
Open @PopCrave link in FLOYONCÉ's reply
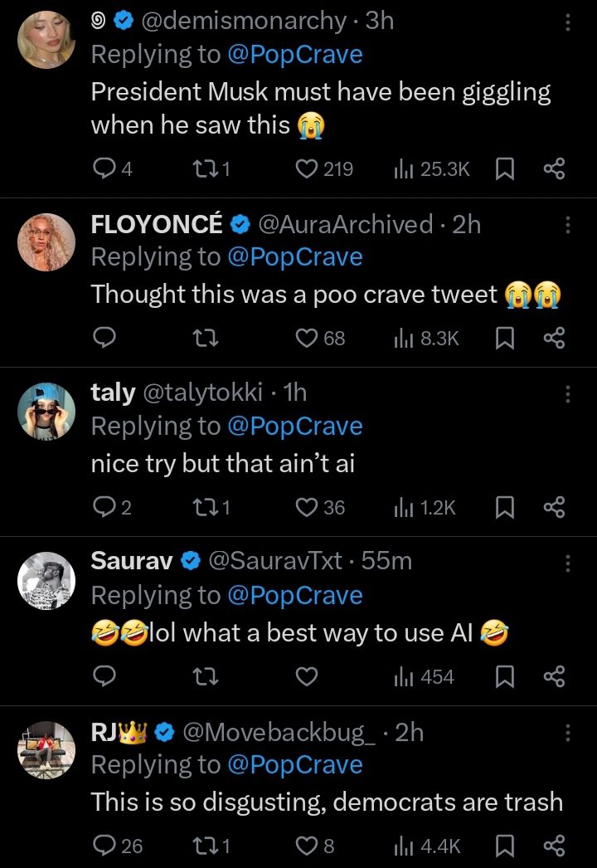pos(294,257)
